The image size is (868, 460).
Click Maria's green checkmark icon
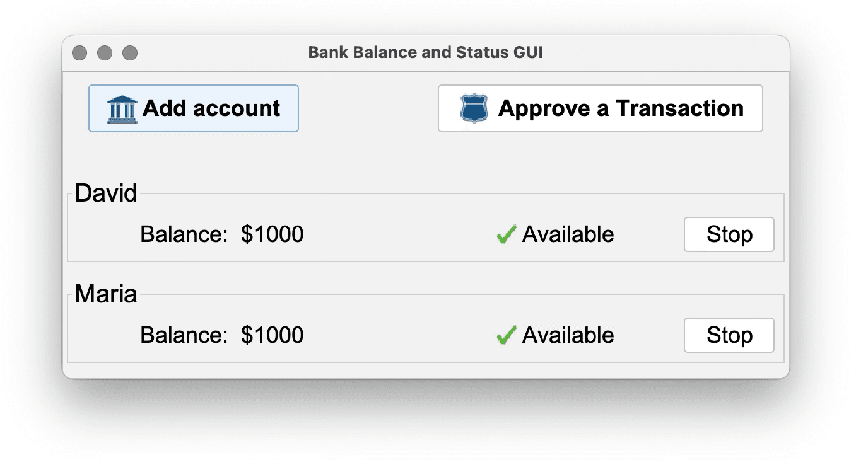click(x=507, y=336)
